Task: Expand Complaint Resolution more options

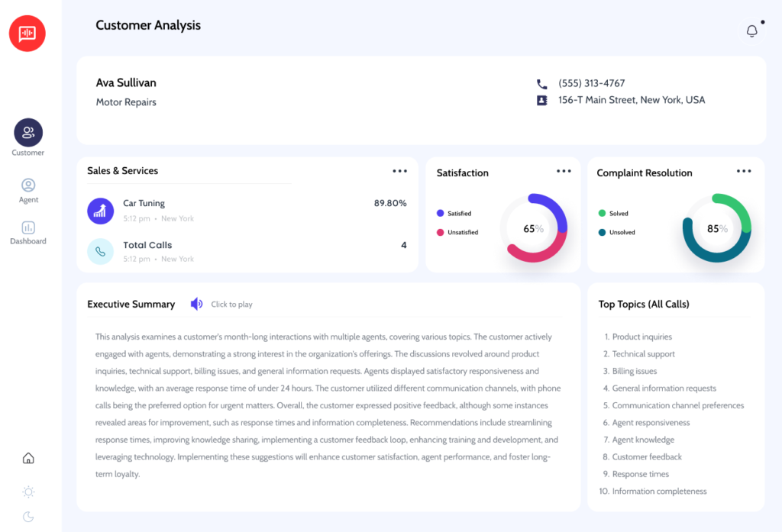Action: (x=744, y=171)
